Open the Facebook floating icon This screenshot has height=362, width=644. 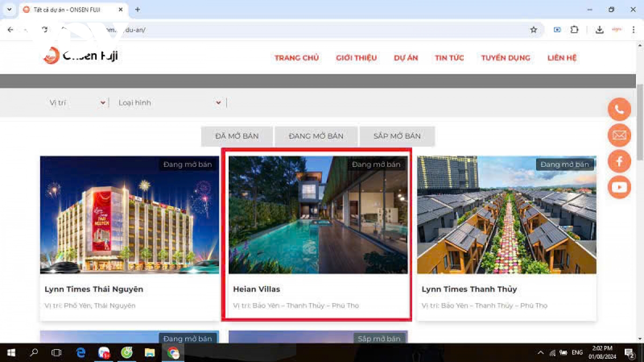point(619,161)
